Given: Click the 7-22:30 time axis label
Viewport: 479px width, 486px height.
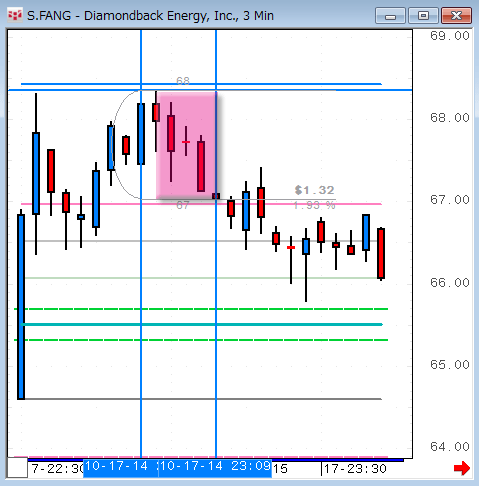Looking at the screenshot, I should pos(57,469).
